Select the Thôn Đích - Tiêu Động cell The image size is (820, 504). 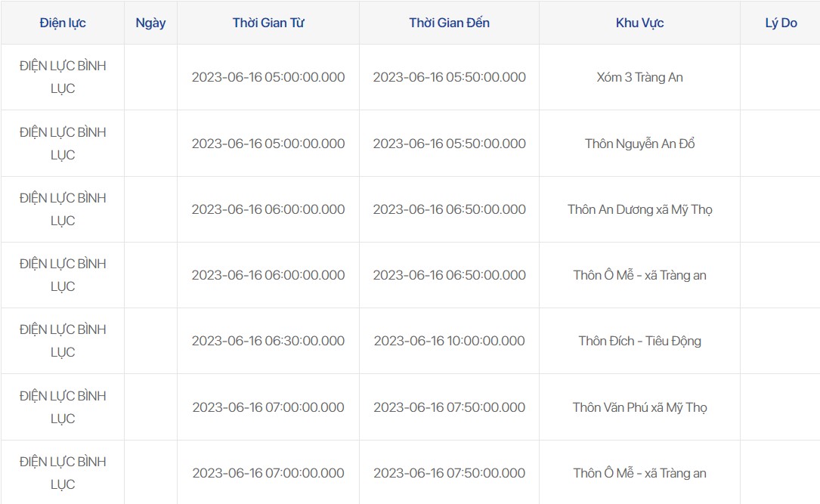click(639, 341)
